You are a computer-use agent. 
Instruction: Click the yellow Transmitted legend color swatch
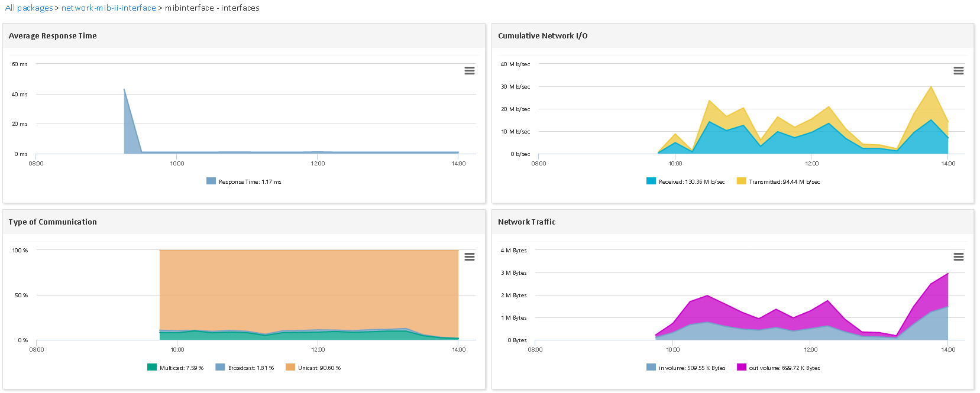click(742, 181)
